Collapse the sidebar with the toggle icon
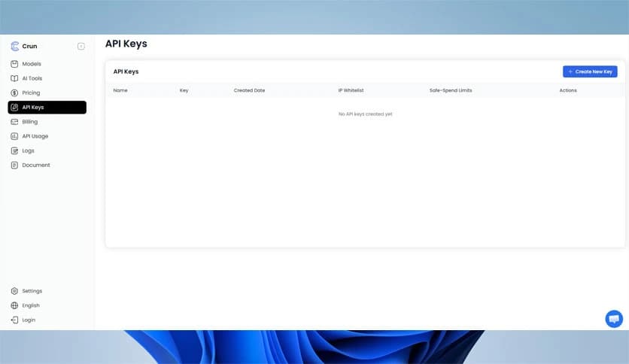 click(81, 46)
